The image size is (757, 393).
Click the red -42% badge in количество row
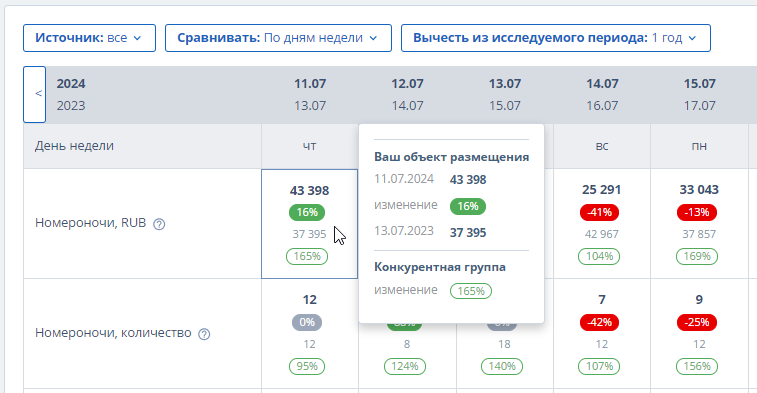[599, 322]
